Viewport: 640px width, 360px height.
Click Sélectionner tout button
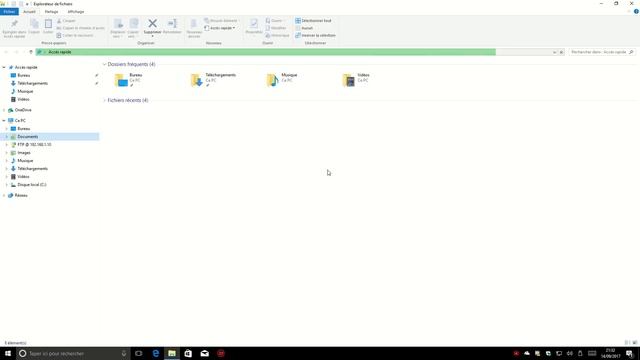tap(313, 20)
